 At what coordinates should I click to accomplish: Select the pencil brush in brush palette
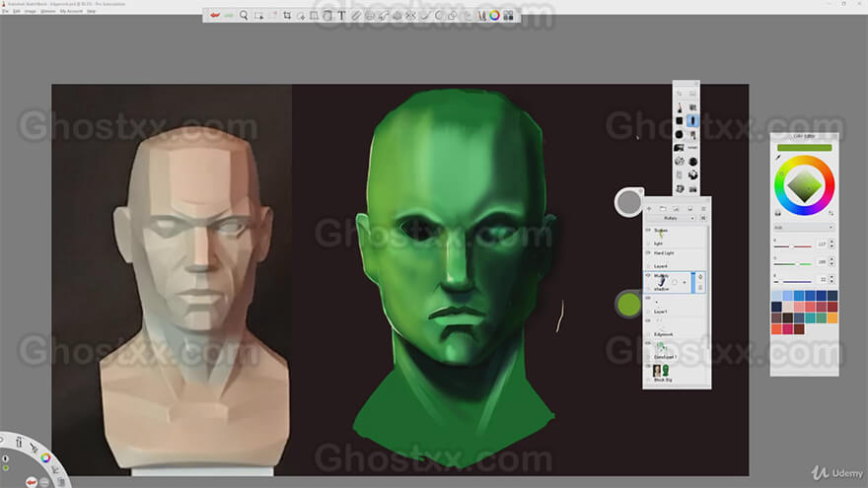click(680, 107)
